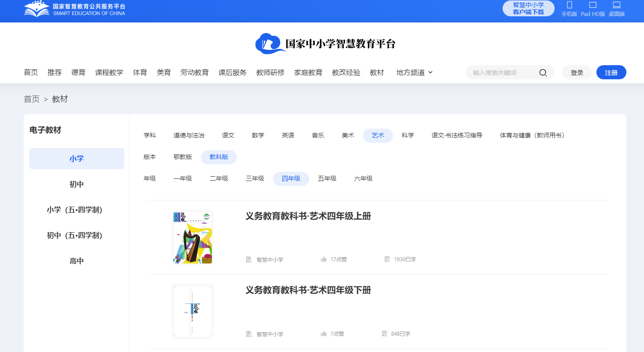Click the 智慧中小学客户端下载 pill badge
The image size is (644, 352).
click(x=528, y=8)
